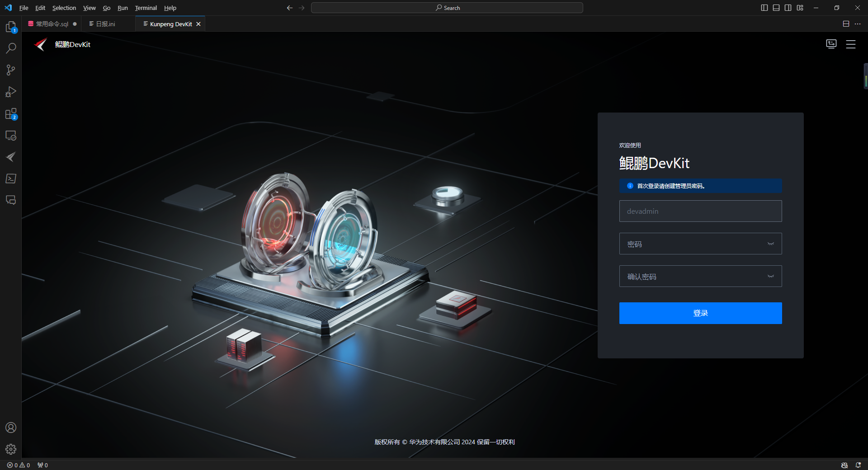
Task: Go forward with the right arrow in the title bar
Action: 302,8
